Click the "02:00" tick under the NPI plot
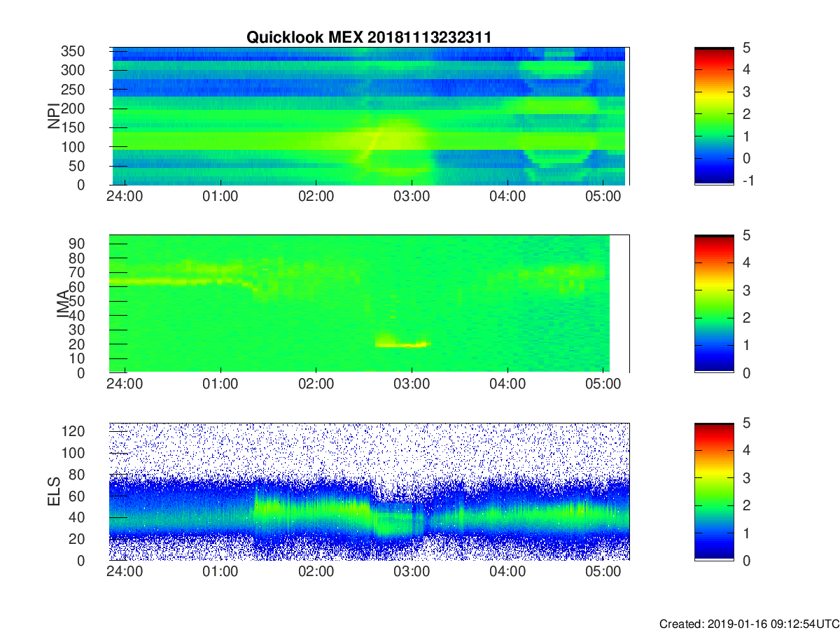 click(316, 196)
